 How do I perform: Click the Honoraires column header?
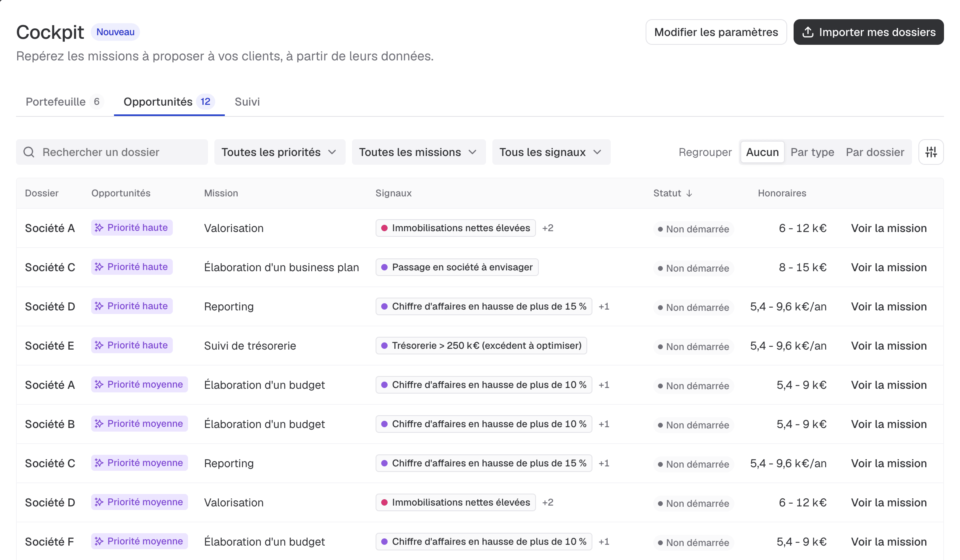point(782,193)
